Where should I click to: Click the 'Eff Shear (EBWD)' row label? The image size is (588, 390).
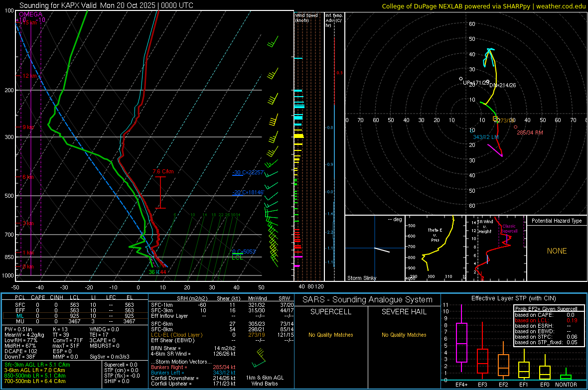[172, 340]
